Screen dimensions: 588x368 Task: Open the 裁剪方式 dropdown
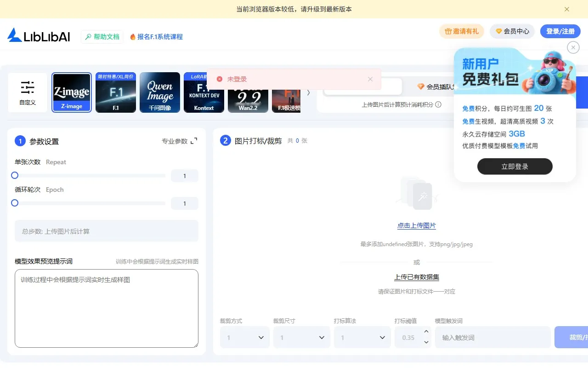244,337
